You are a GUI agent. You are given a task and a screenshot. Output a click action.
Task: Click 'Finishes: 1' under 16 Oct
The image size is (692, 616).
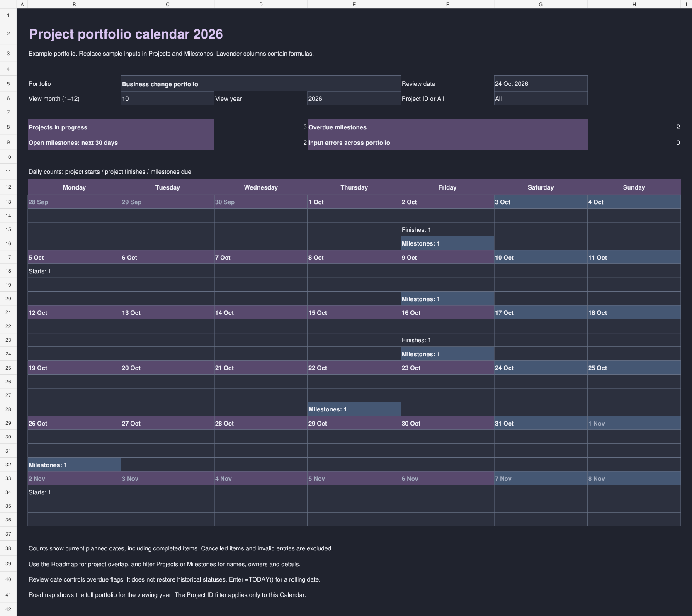(447, 340)
